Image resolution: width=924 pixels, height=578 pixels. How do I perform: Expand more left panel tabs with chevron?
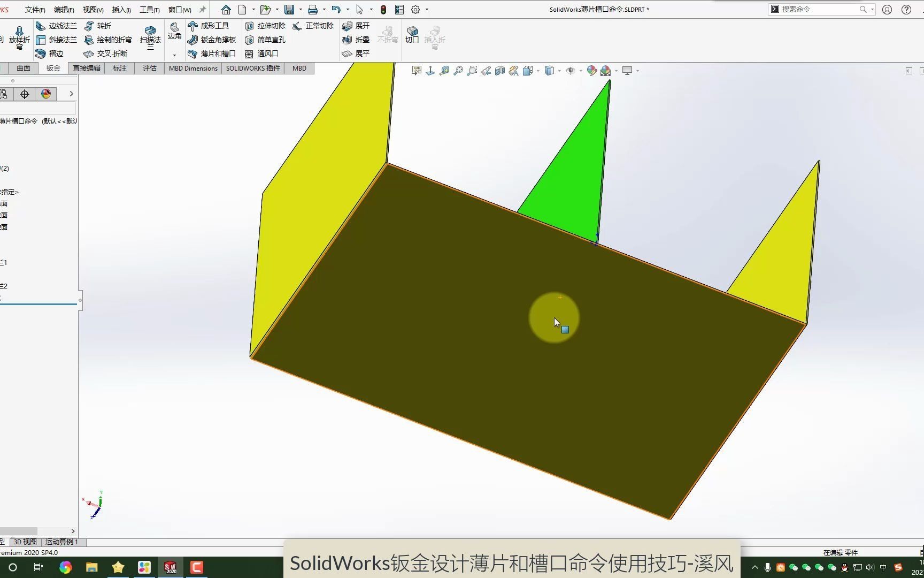[71, 94]
